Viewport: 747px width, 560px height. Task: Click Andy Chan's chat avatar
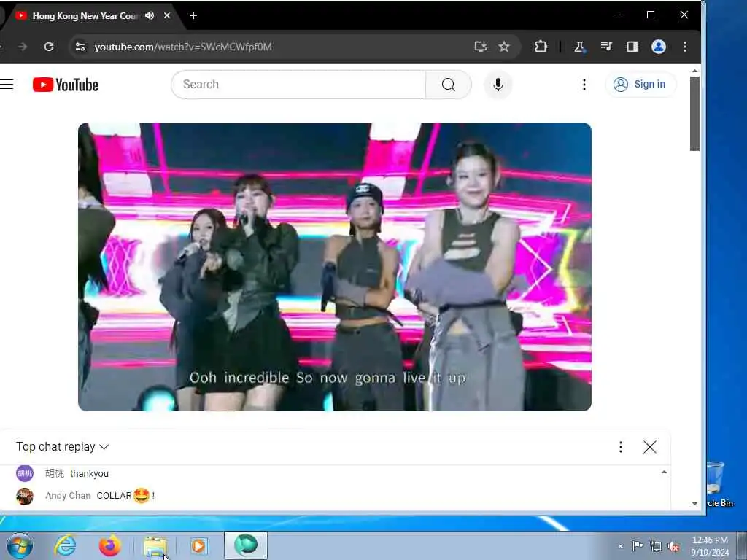25,496
